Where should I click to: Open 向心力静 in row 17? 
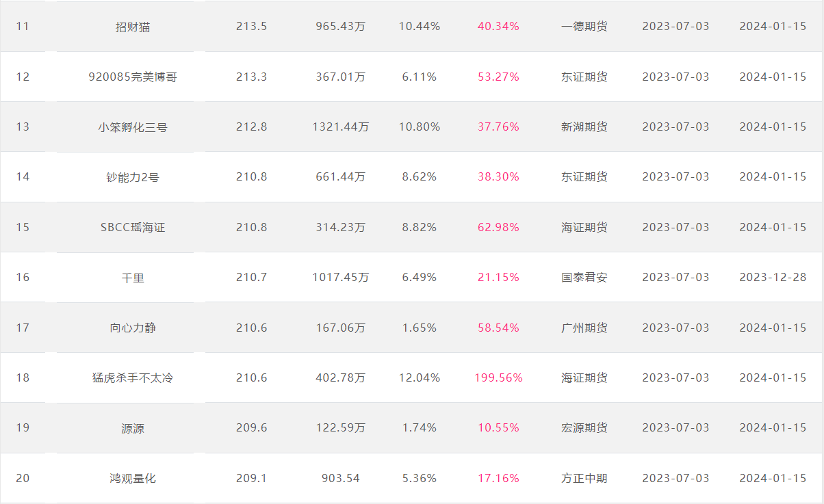[x=133, y=328]
